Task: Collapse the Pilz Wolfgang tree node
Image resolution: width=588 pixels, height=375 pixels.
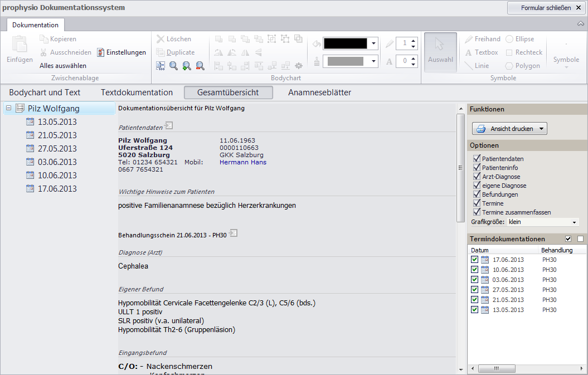Action: click(8, 108)
